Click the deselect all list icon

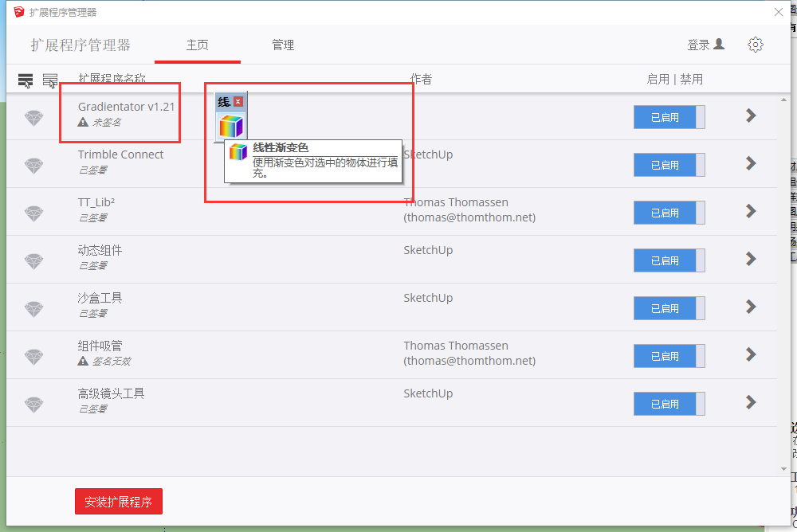pos(49,80)
